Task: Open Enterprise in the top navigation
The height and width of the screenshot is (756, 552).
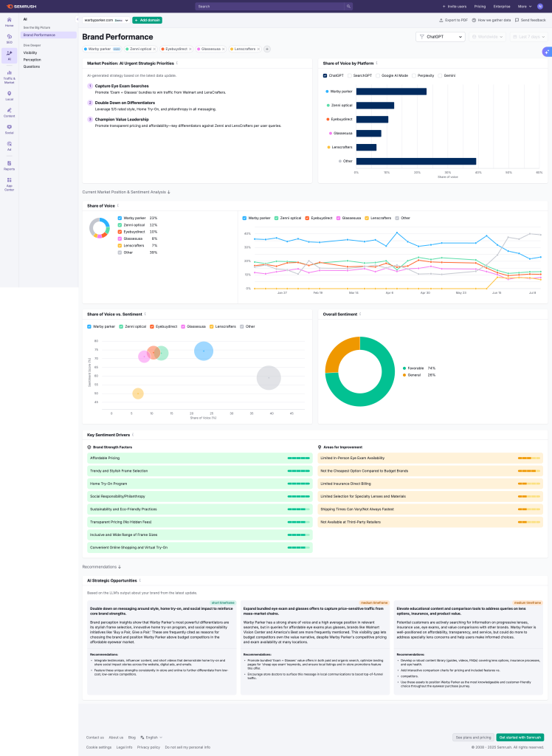Action: coord(501,6)
